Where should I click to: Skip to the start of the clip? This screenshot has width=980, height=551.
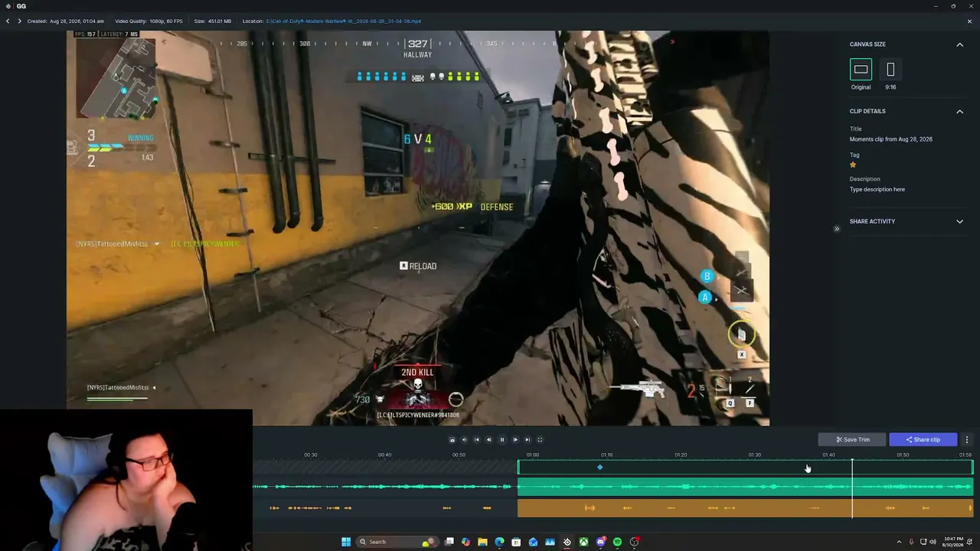pos(476,440)
